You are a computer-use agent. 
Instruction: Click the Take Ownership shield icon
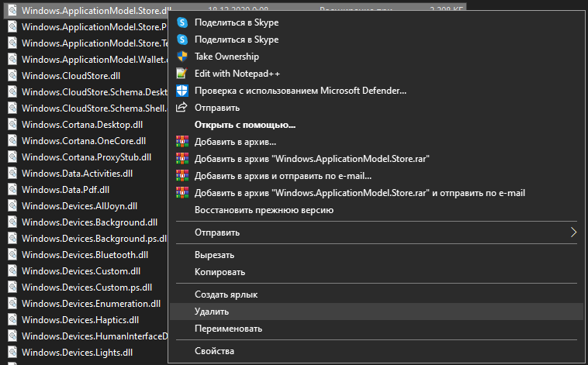pyautogui.click(x=182, y=57)
